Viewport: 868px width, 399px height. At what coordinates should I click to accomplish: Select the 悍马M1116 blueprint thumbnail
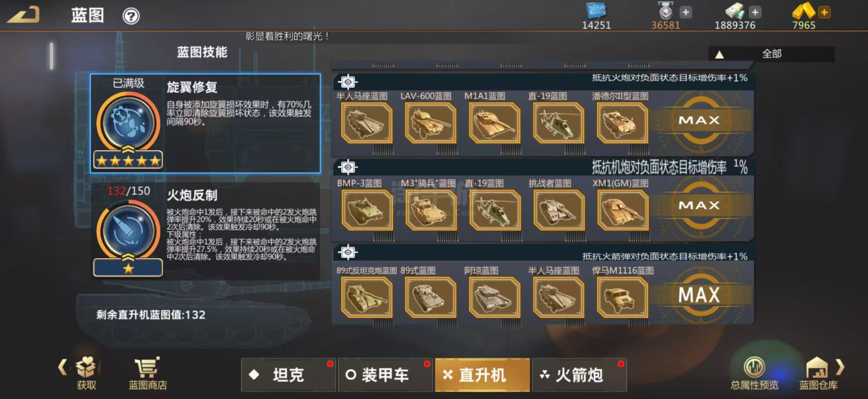click(622, 297)
